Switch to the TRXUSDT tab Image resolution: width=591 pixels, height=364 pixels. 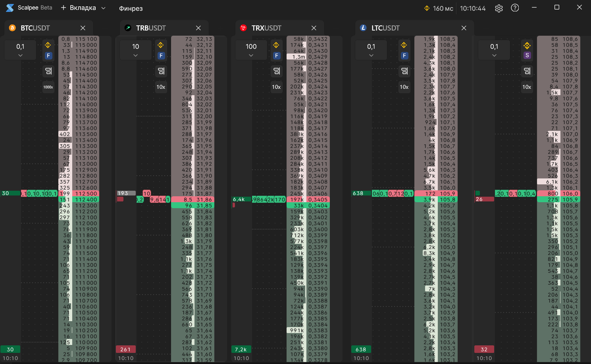266,28
